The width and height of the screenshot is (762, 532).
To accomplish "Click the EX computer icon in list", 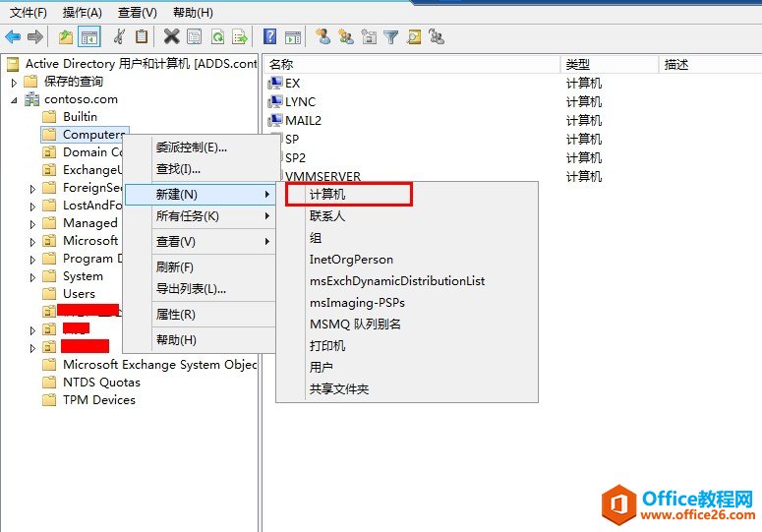I will (x=275, y=83).
